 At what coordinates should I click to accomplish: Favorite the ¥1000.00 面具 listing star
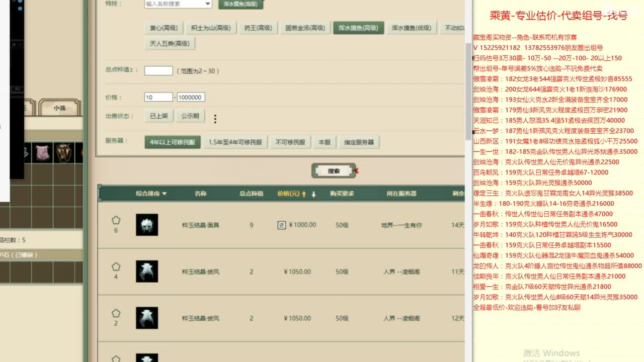pyautogui.click(x=116, y=220)
